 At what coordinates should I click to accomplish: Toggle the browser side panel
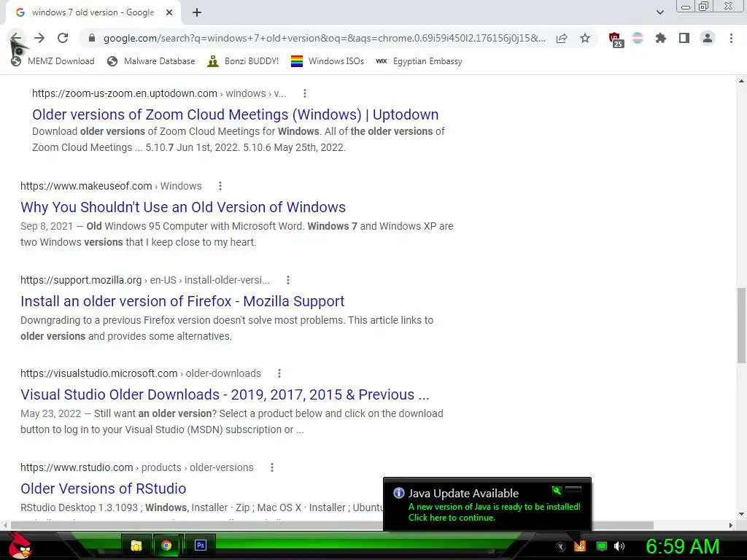coord(684,38)
